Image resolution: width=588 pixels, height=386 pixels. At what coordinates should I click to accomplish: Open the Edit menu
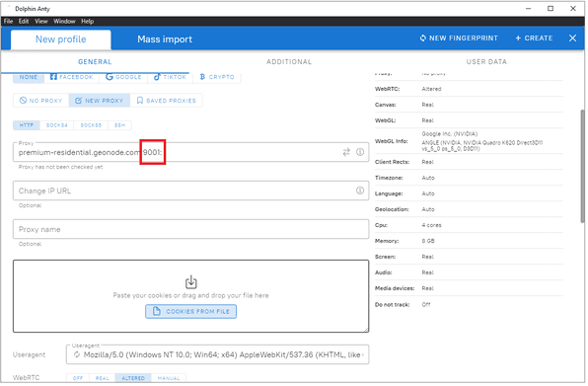24,22
